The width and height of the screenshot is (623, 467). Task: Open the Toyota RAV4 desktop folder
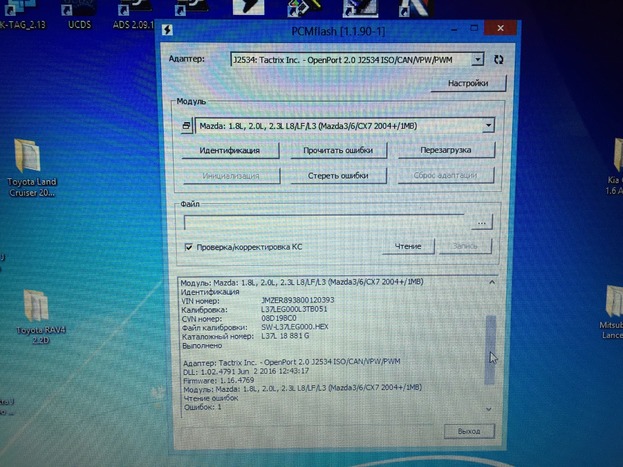33,308
